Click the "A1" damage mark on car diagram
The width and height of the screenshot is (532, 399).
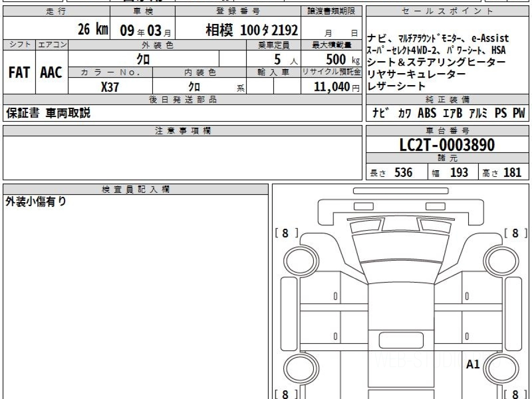[473, 364]
